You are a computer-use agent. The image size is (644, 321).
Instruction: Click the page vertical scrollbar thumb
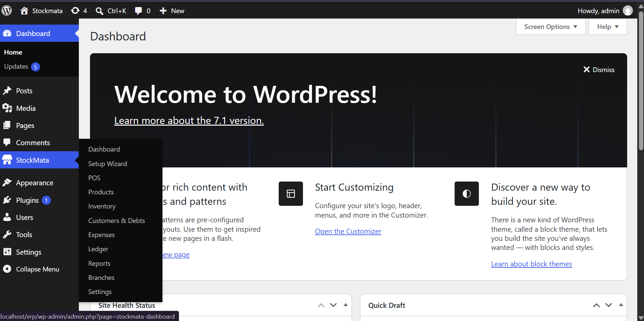(x=641, y=81)
